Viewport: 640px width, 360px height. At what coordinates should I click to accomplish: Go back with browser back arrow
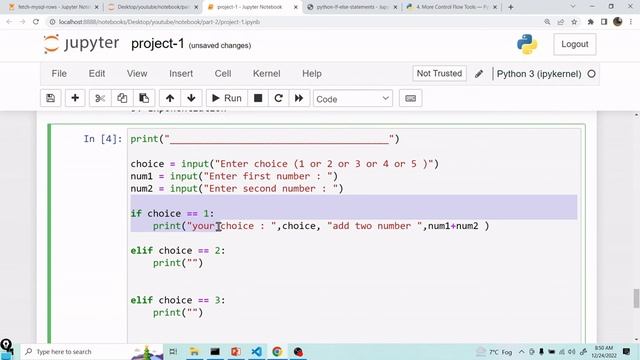(9, 22)
